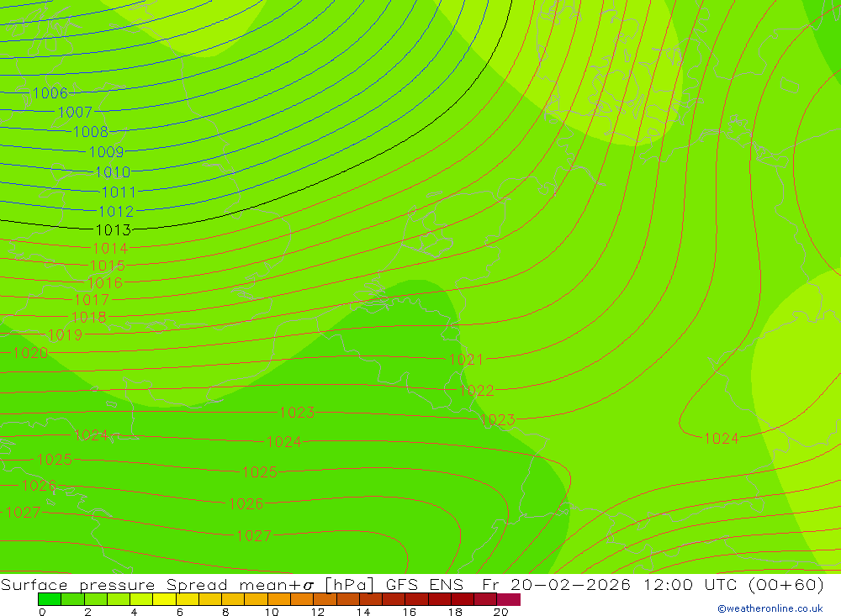Click legend scale number 14
This screenshot has width=841, height=616.
pos(363,612)
